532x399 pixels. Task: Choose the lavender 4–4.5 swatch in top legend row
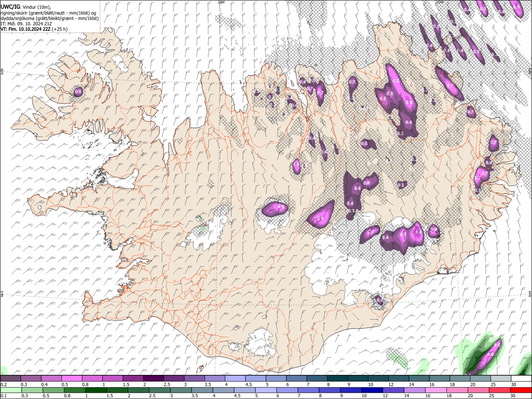tap(235, 379)
